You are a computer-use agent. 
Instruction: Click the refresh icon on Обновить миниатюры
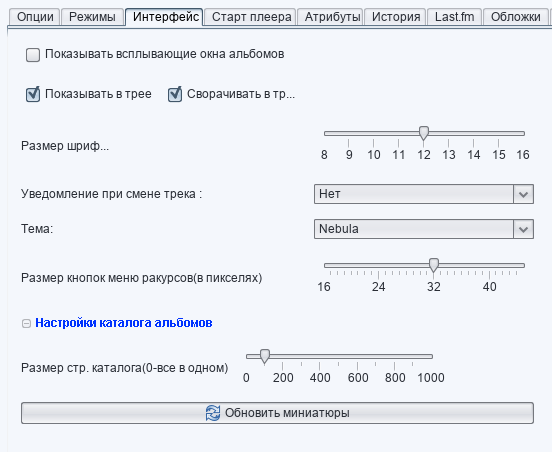[213, 413]
